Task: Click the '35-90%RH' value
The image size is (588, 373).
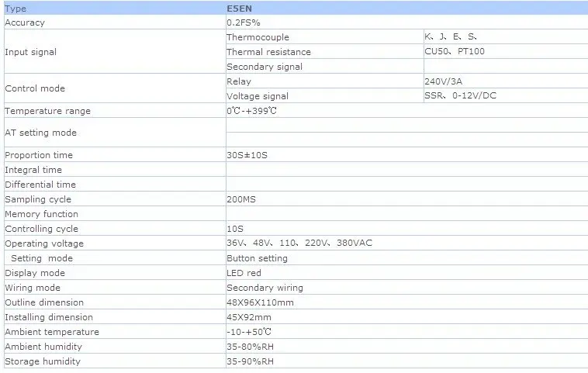Action: click(x=250, y=361)
